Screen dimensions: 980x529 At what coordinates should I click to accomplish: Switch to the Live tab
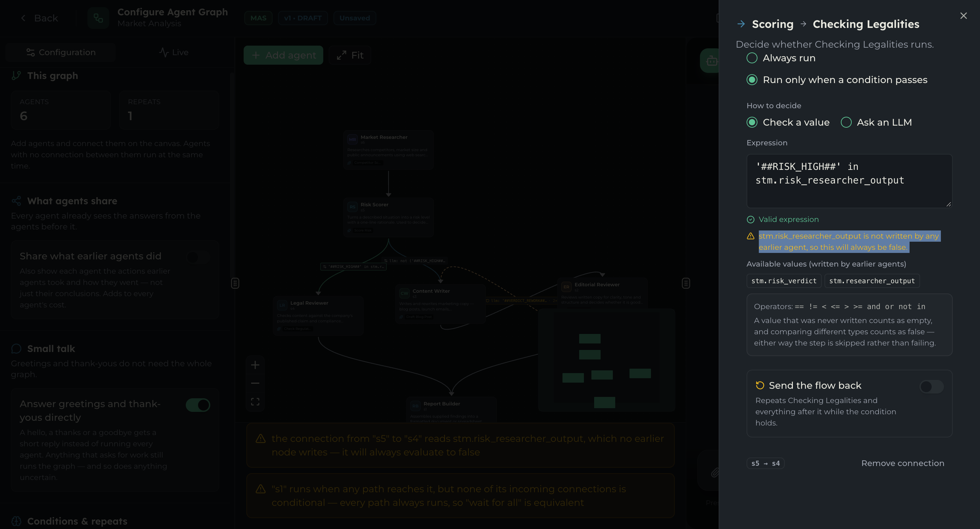pyautogui.click(x=174, y=52)
